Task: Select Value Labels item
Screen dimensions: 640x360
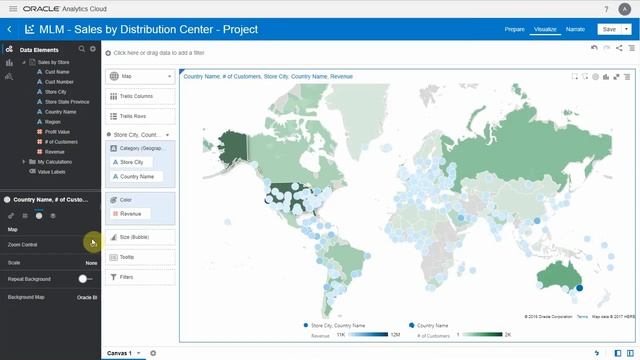Action: [51, 172]
